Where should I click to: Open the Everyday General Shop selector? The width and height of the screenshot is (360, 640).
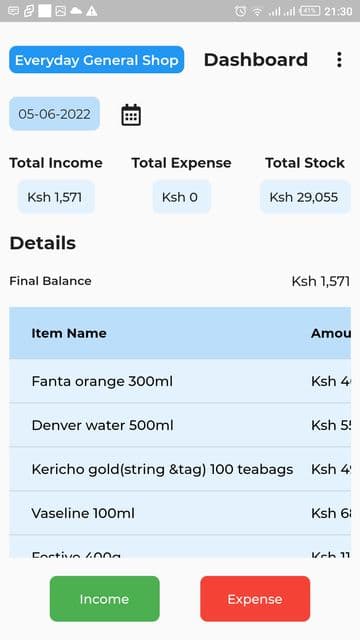(97, 60)
